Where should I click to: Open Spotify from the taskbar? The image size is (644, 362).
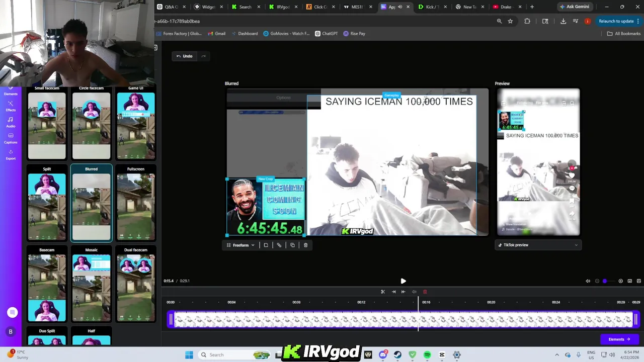click(x=427, y=355)
